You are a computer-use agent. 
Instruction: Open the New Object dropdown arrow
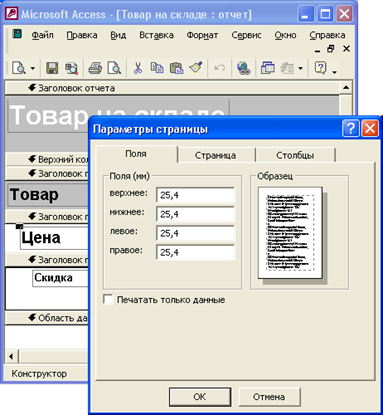click(300, 68)
